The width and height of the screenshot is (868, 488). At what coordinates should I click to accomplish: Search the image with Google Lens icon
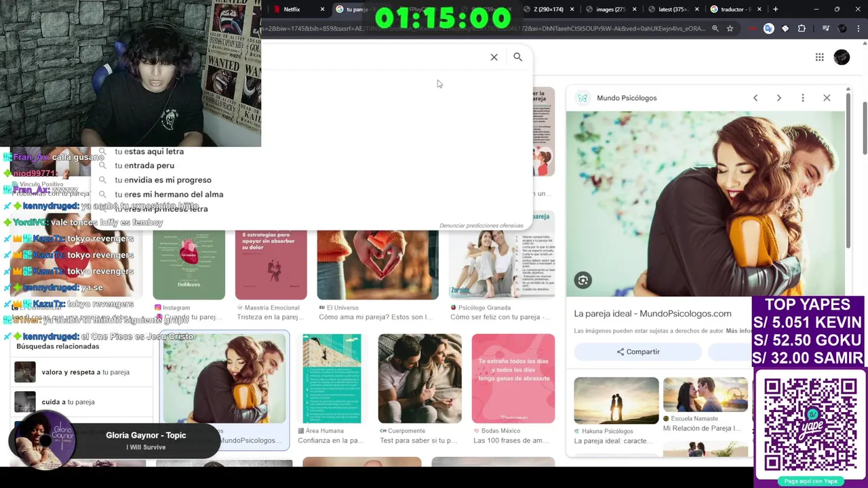583,280
